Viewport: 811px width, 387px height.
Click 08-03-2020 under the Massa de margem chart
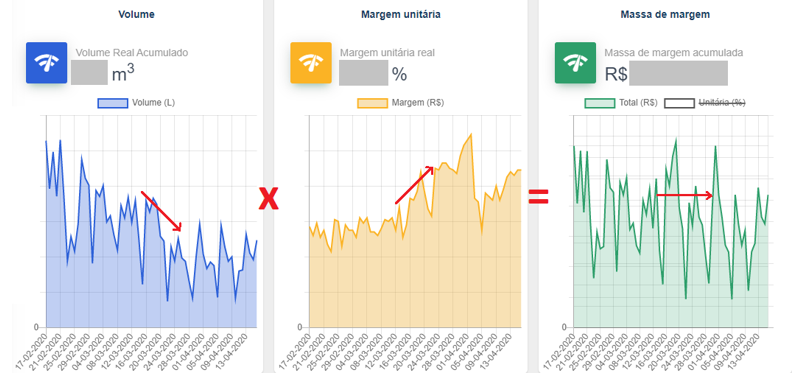625,351
